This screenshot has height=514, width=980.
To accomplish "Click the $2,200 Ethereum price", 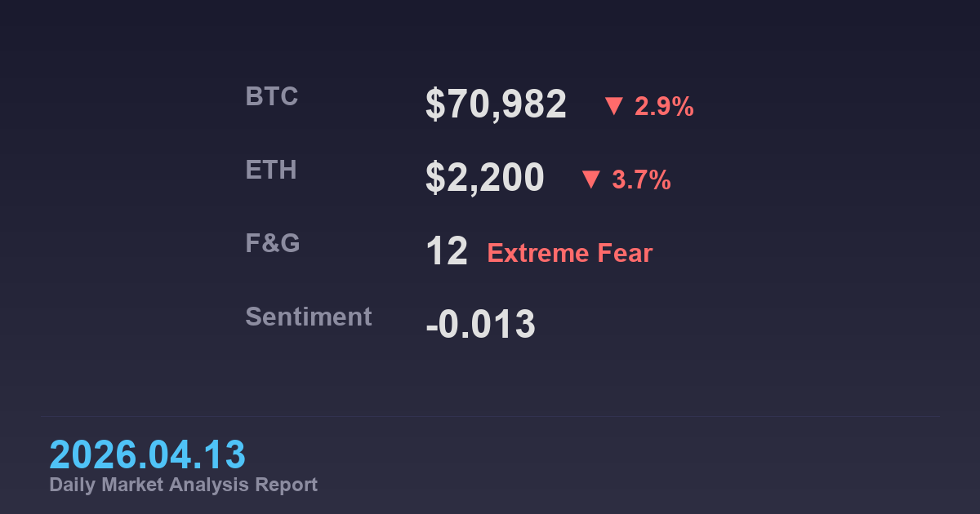I will pos(484,178).
